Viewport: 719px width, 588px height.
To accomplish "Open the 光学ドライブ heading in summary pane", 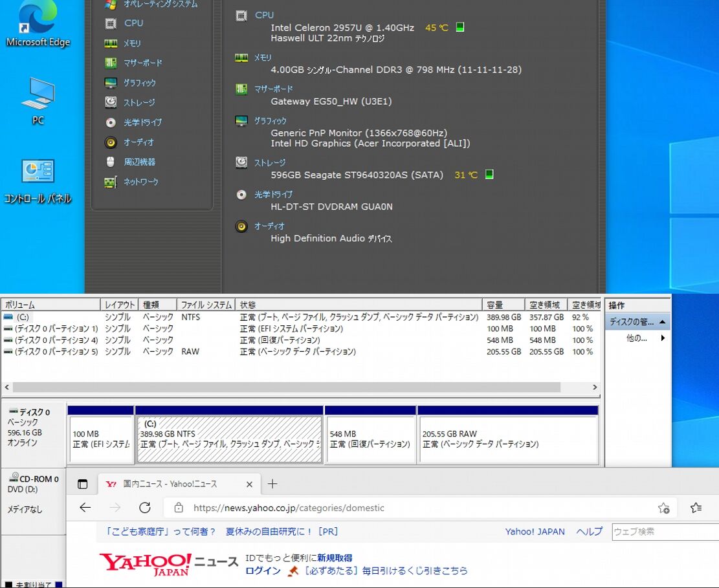I will pos(273,194).
